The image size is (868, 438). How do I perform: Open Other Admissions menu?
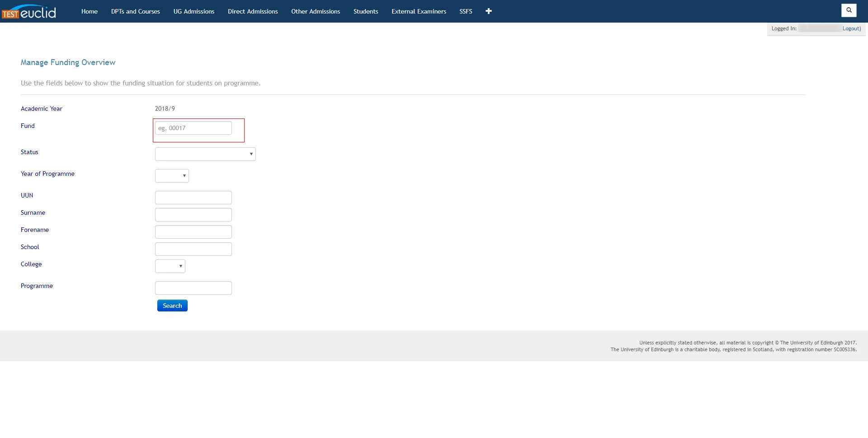(316, 11)
